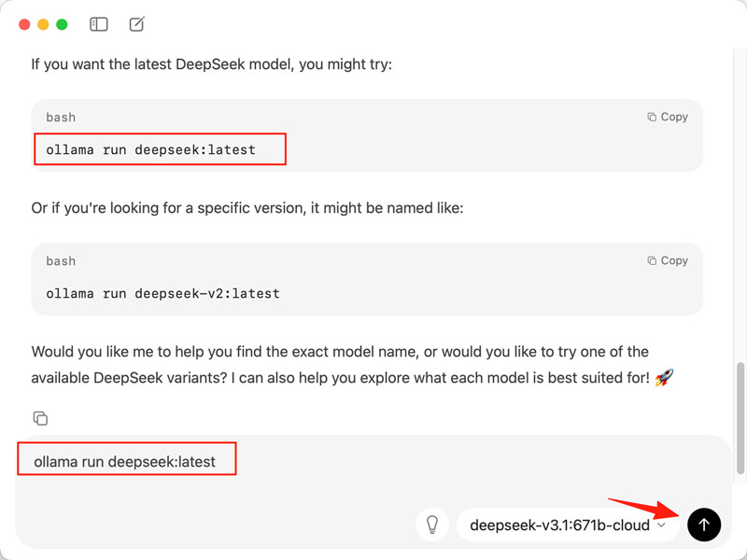Start a new chat with the compose icon

click(136, 24)
